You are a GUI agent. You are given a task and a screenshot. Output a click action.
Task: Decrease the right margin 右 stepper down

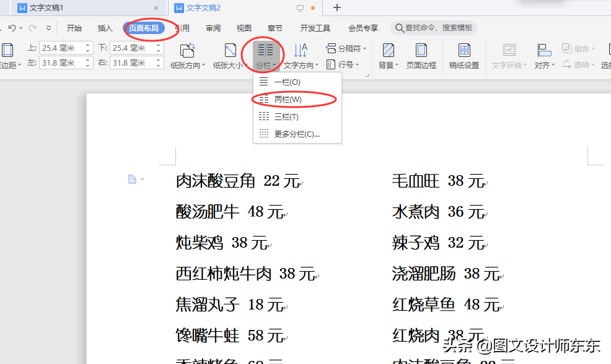coord(158,66)
